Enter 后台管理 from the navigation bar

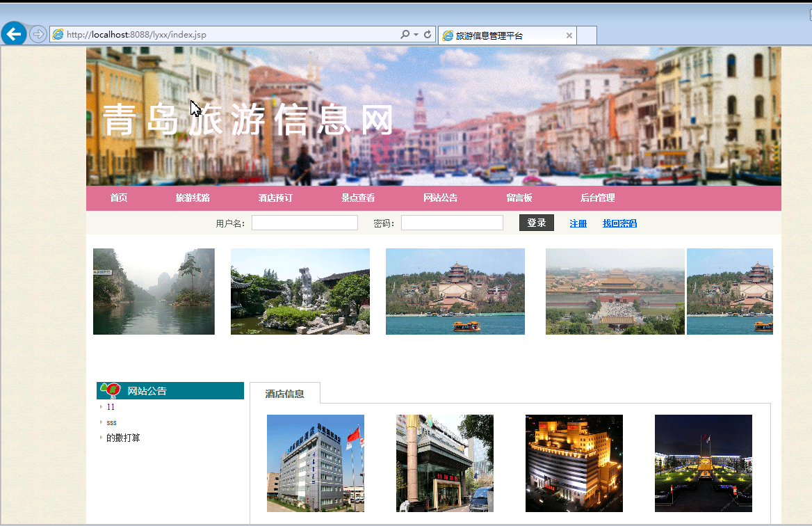point(597,198)
